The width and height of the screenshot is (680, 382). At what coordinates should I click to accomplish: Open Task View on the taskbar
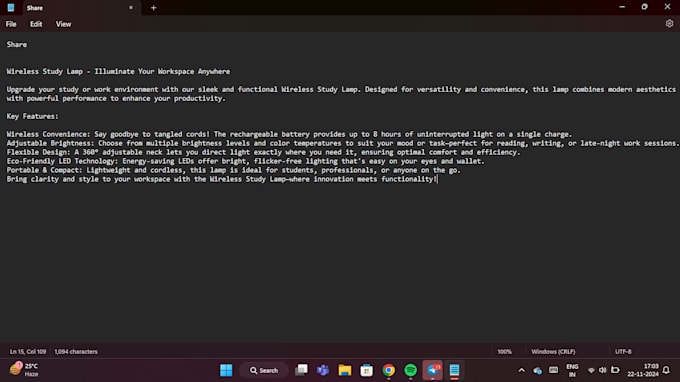point(301,370)
